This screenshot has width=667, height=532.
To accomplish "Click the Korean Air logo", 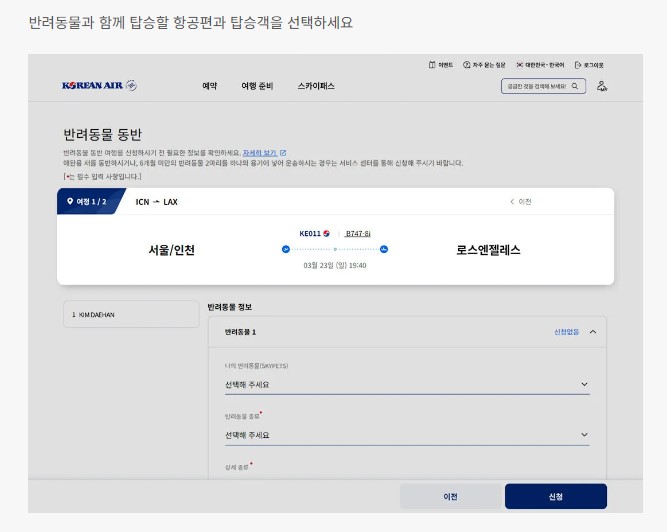I will (x=92, y=85).
